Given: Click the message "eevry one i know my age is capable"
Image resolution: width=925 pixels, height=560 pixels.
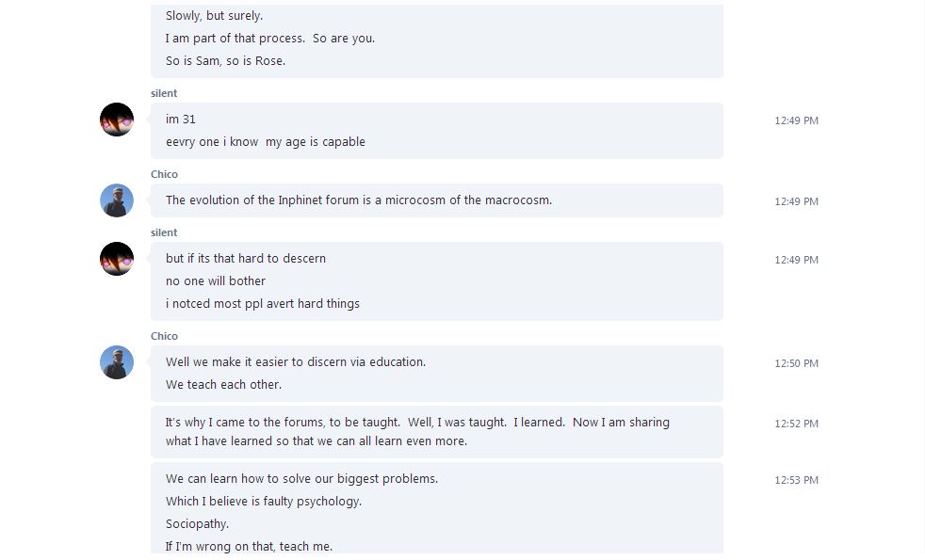Looking at the screenshot, I should [265, 142].
